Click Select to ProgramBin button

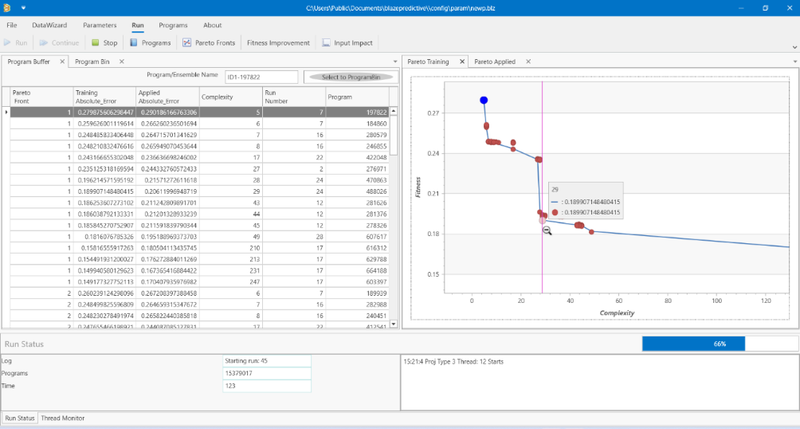click(351, 77)
